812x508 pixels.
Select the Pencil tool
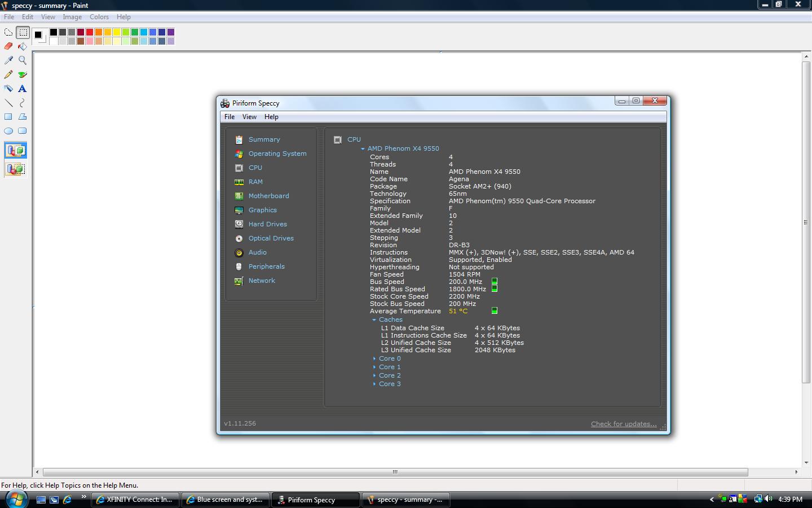[x=8, y=75]
